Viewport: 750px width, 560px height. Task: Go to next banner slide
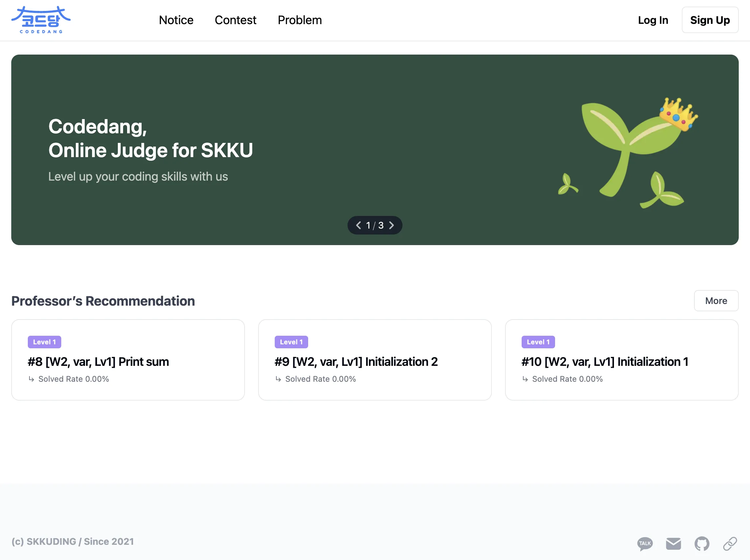pos(392,225)
